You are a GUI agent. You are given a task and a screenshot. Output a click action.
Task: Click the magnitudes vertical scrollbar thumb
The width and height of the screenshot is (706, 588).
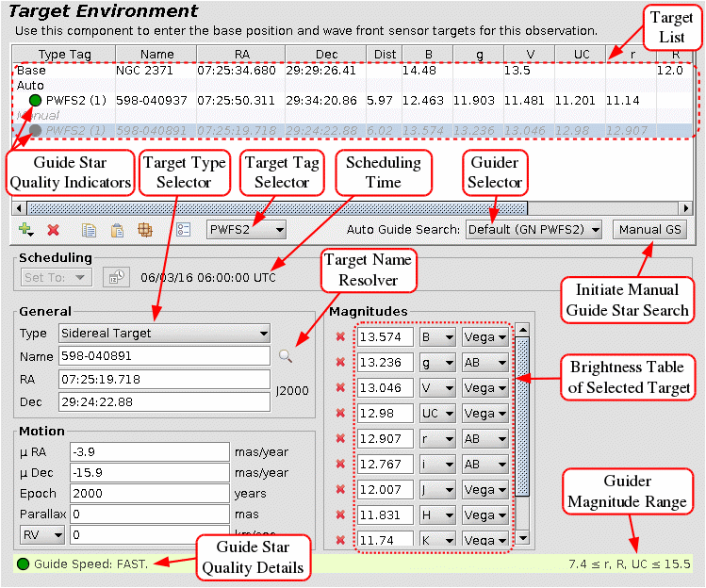[522, 416]
